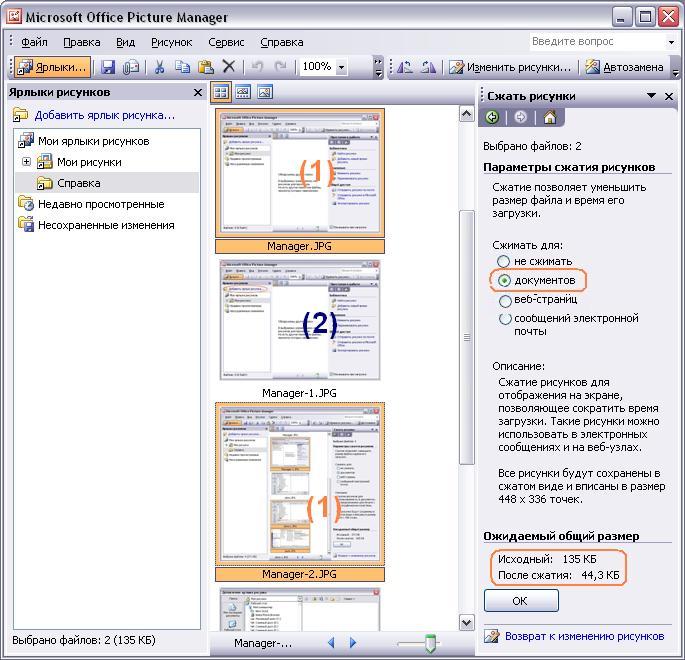This screenshot has height=660, width=685.
Task: Click the scrollbar up arrow in thumbnails
Action: [467, 114]
